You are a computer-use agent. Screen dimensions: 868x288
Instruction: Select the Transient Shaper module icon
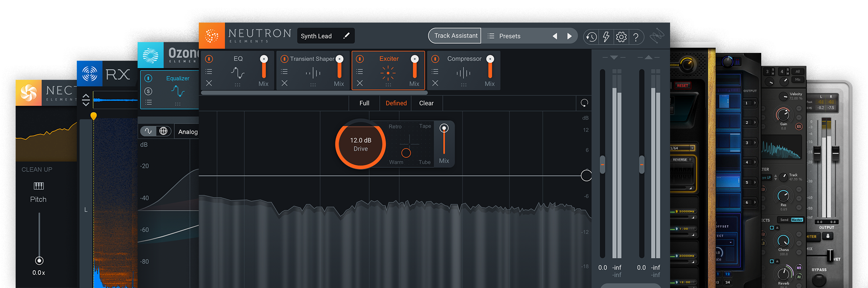(x=313, y=73)
